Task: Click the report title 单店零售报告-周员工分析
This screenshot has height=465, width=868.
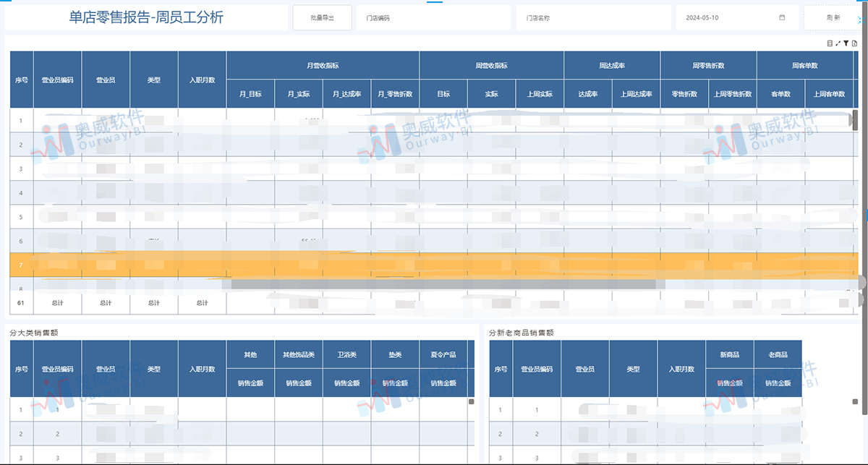Action: 146,17
